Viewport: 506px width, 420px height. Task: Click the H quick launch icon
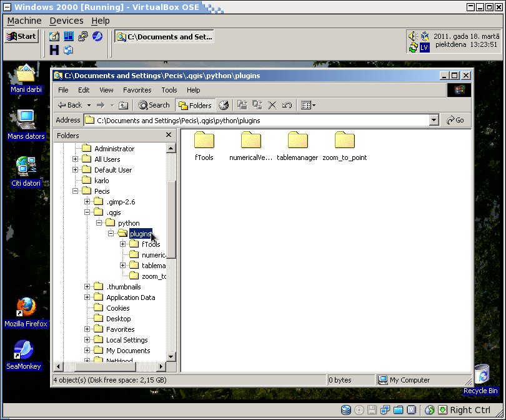(54, 50)
